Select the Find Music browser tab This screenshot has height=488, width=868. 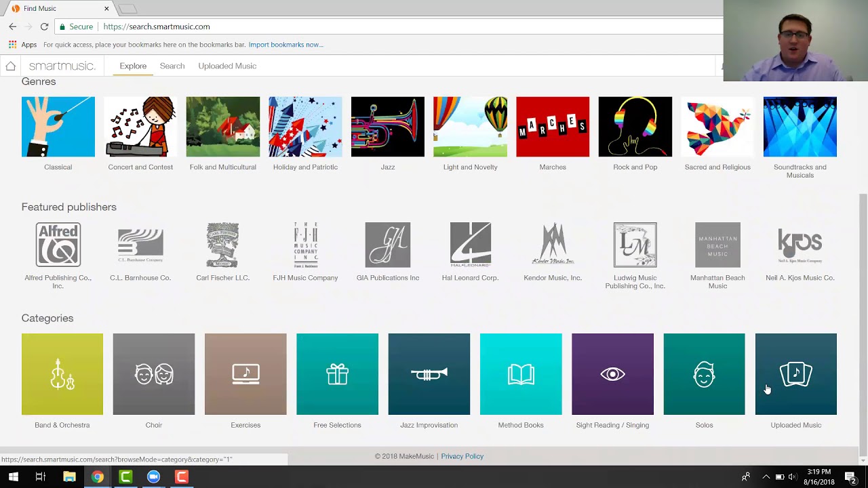(60, 8)
